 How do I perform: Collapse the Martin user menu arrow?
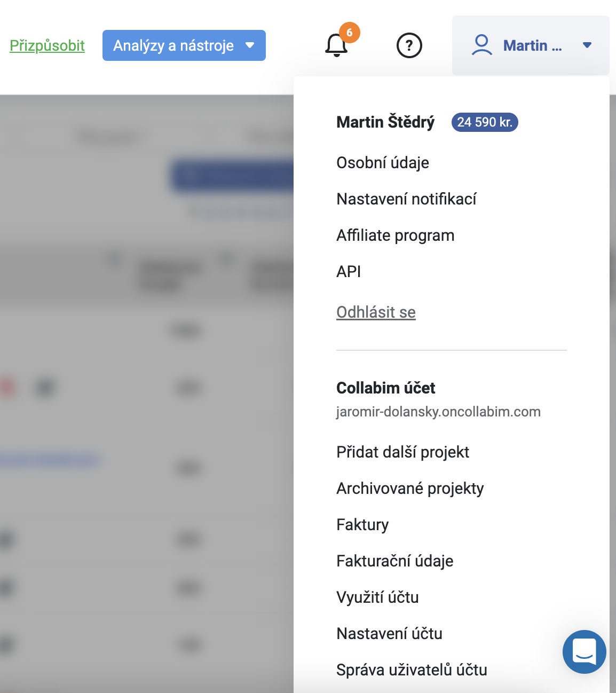click(x=587, y=45)
